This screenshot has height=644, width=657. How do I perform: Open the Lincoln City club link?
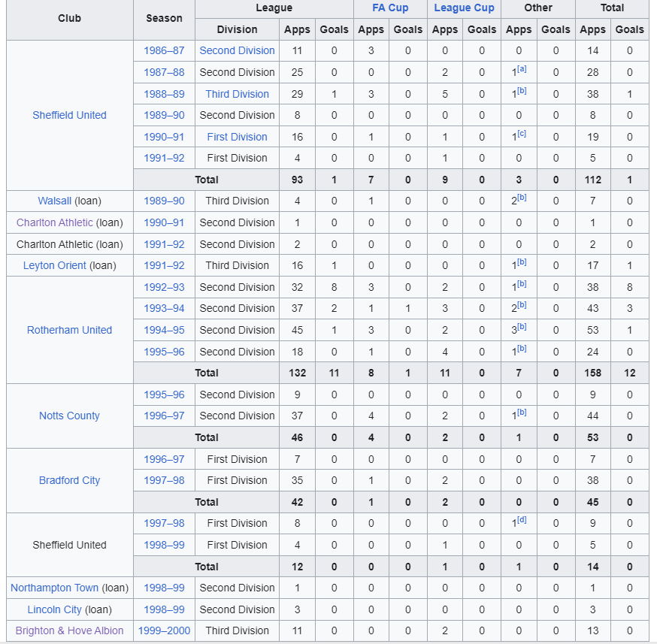(x=54, y=609)
